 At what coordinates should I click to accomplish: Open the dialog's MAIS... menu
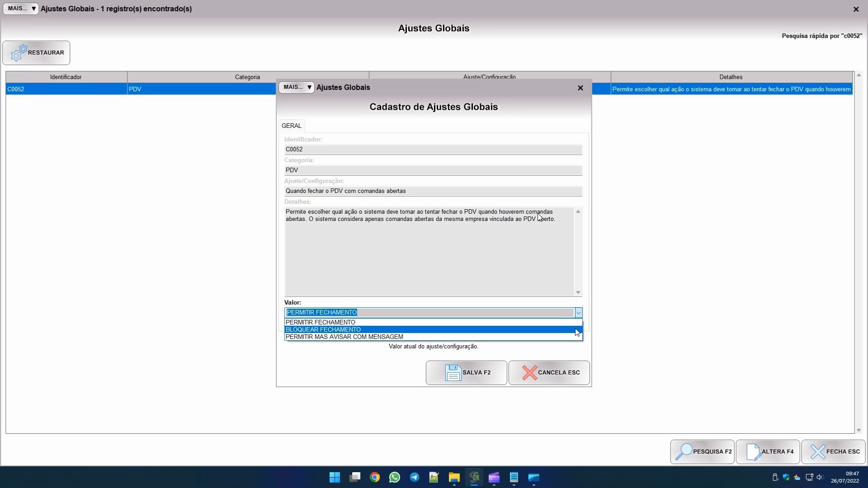[296, 87]
